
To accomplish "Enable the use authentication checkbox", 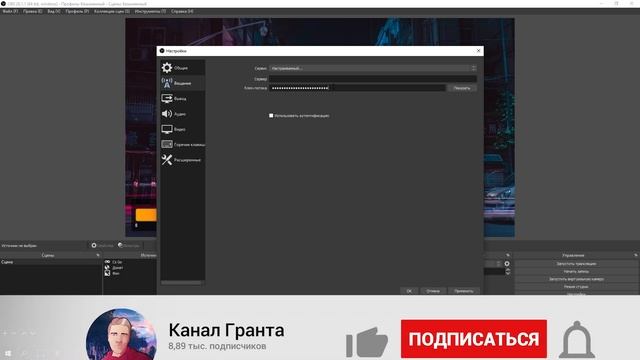I will 271,116.
